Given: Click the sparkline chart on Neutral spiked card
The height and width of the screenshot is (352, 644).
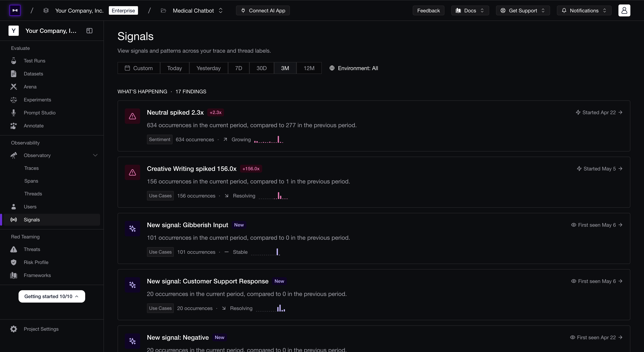Looking at the screenshot, I should tap(269, 139).
